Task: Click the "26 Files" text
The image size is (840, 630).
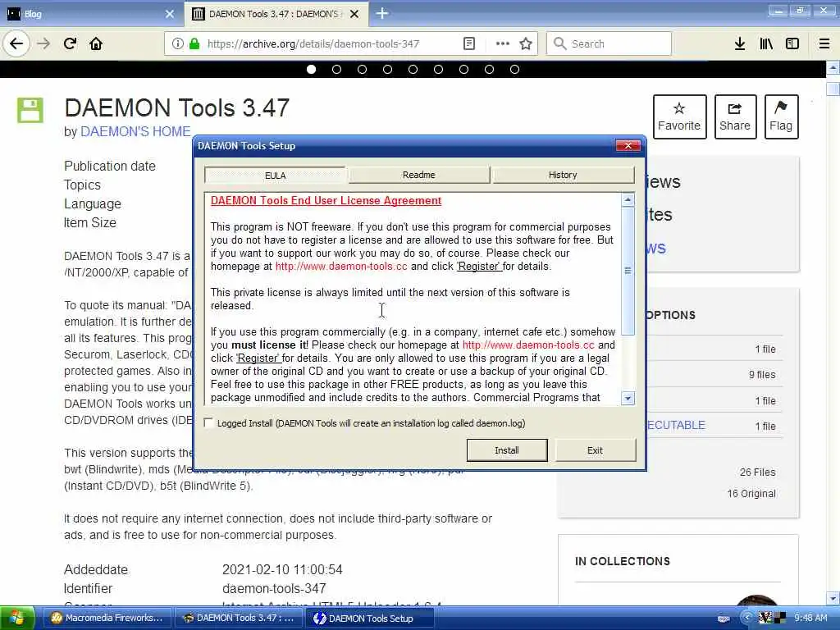Action: [x=757, y=472]
